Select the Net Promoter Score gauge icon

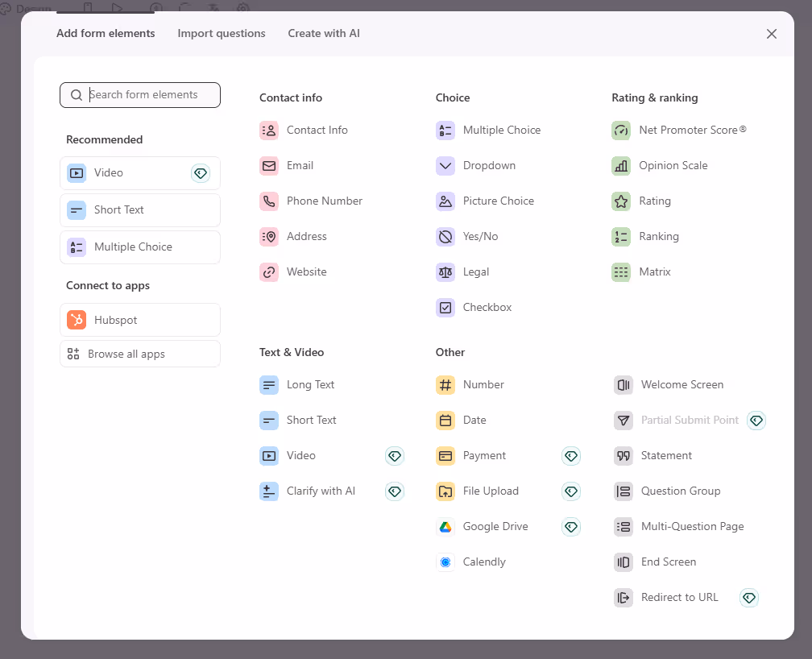[621, 130]
